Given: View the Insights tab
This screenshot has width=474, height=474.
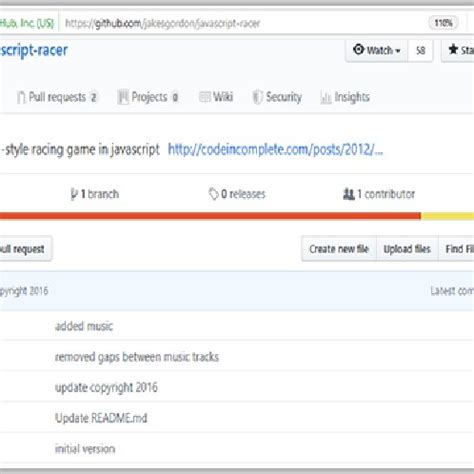Looking at the screenshot, I should pos(345,97).
